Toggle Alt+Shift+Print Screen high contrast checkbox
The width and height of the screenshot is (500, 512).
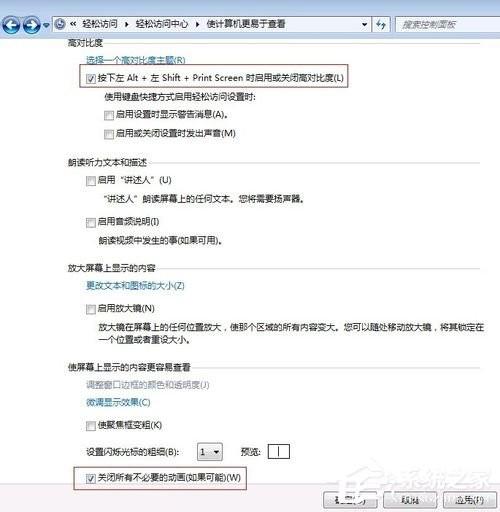point(90,79)
